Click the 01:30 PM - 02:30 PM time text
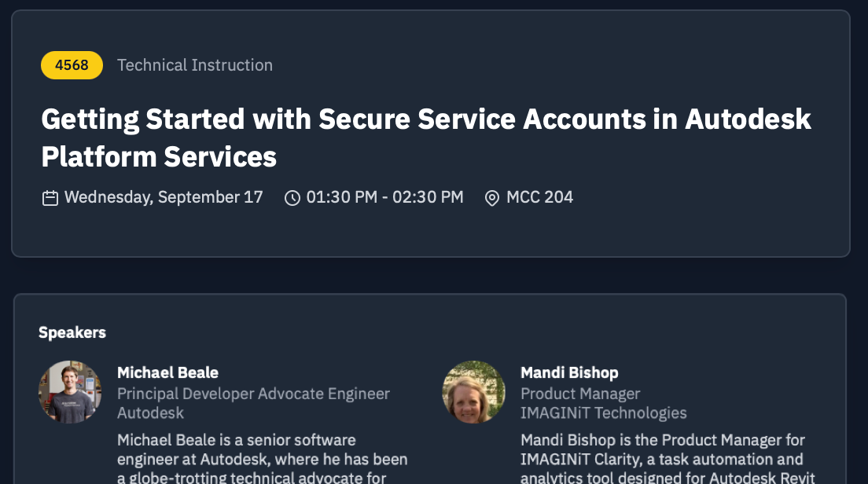The width and height of the screenshot is (868, 484). pyautogui.click(x=384, y=197)
